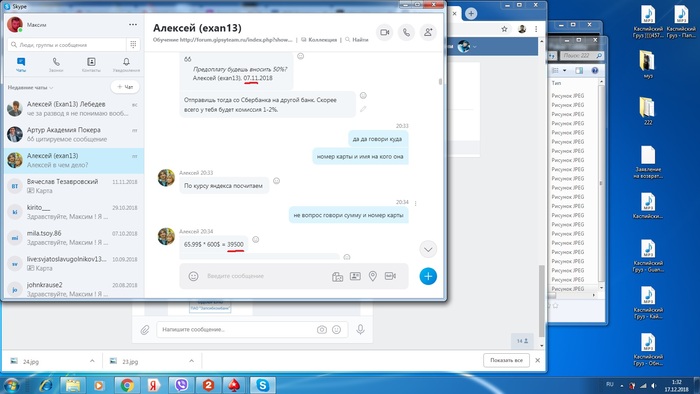Click Показать все downloads button

tap(506, 360)
